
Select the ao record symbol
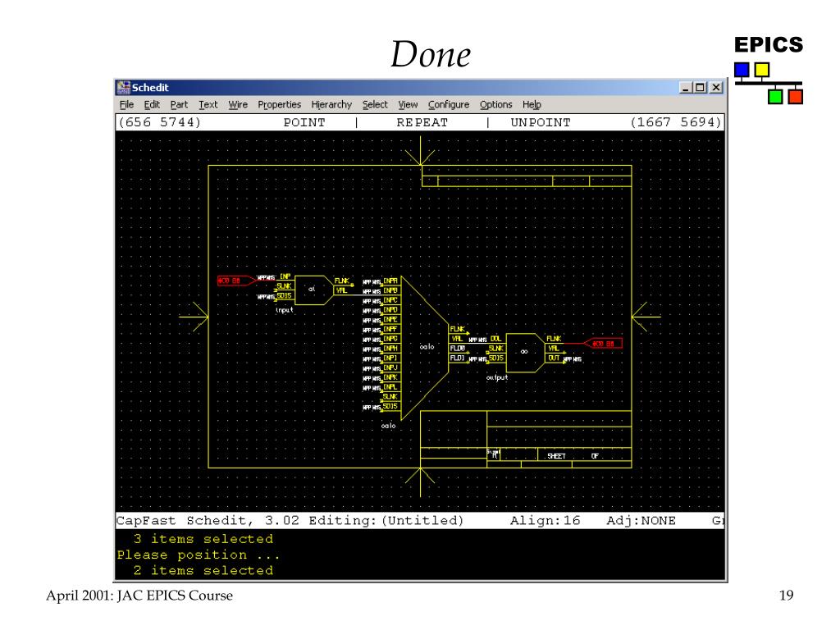tap(525, 353)
